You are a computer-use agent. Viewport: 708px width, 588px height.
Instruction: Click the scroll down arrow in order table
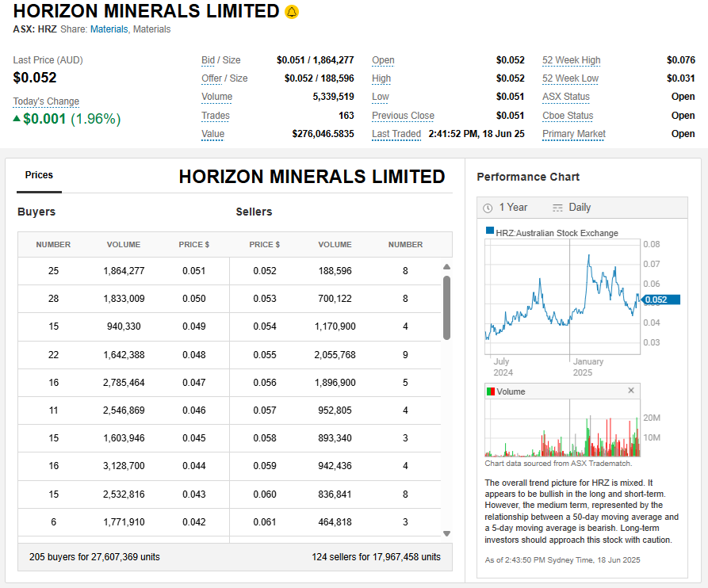tap(446, 533)
